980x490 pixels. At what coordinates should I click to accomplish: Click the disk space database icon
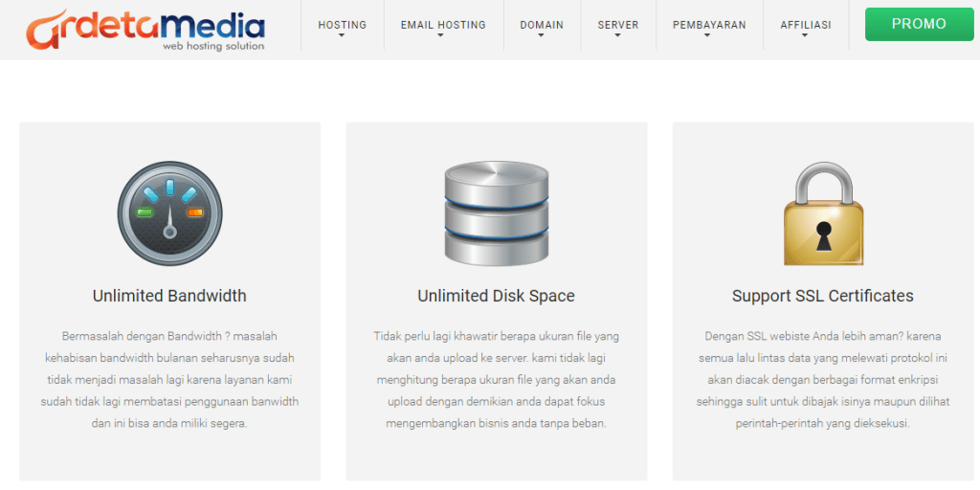(497, 213)
